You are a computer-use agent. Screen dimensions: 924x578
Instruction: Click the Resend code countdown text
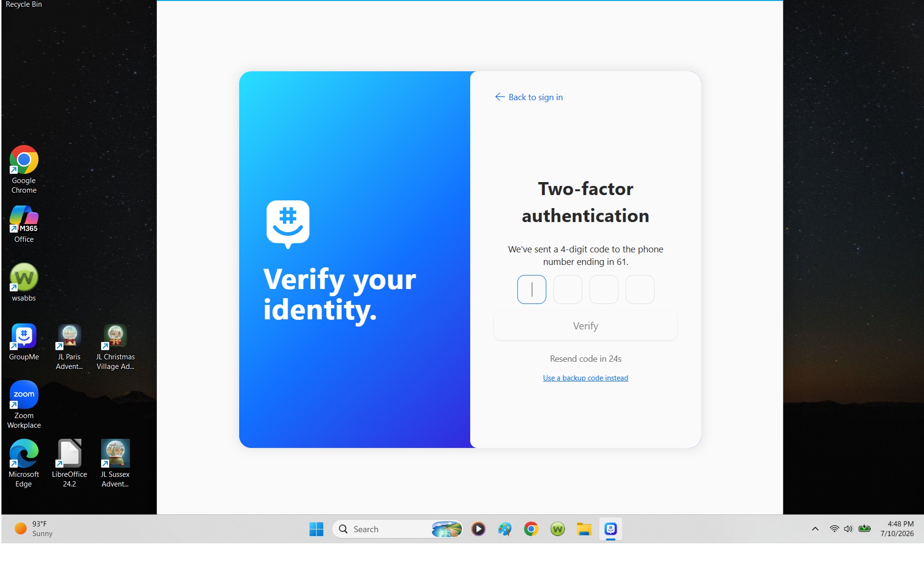point(585,359)
